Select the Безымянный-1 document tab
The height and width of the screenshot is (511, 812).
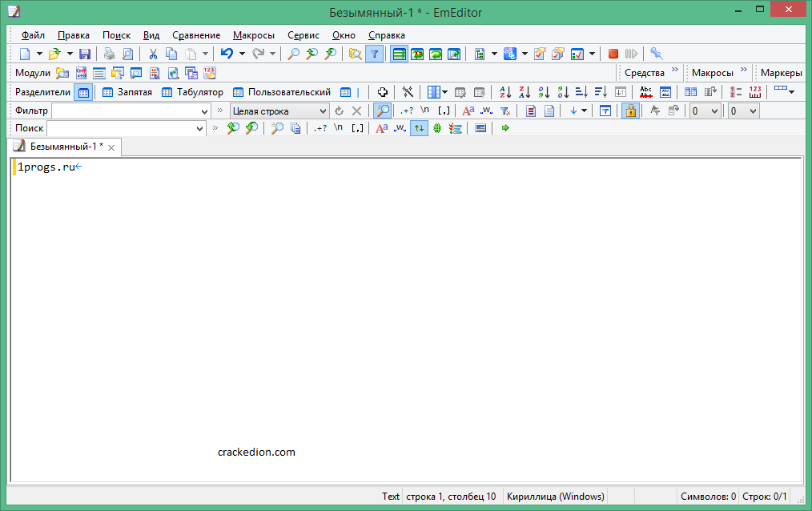(66, 147)
